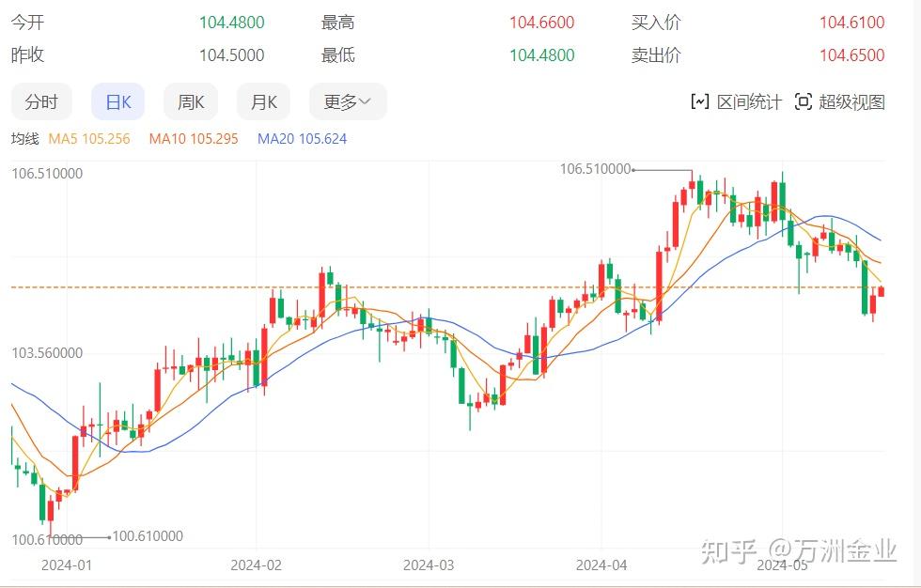Image resolution: width=921 pixels, height=588 pixels.
Task: Switch to the 月K monthly chart tab
Action: click(x=264, y=102)
